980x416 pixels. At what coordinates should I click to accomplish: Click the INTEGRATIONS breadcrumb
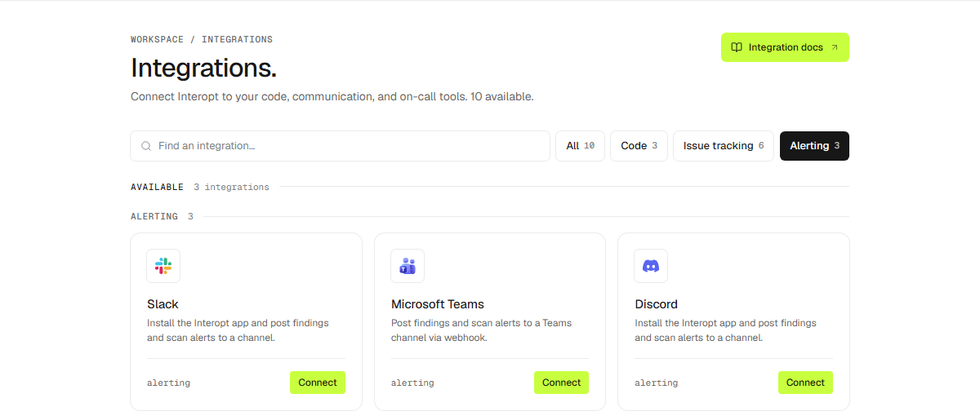point(238,39)
